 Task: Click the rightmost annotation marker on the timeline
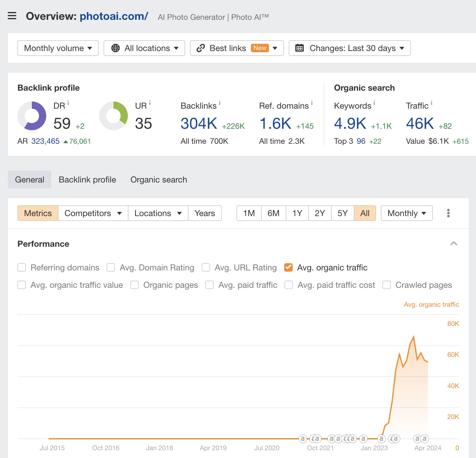point(425,439)
